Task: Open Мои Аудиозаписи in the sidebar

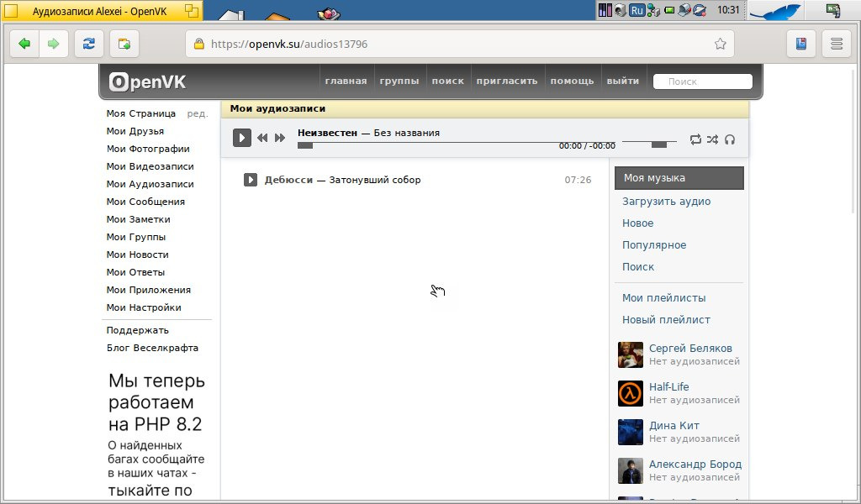Action: (x=150, y=184)
